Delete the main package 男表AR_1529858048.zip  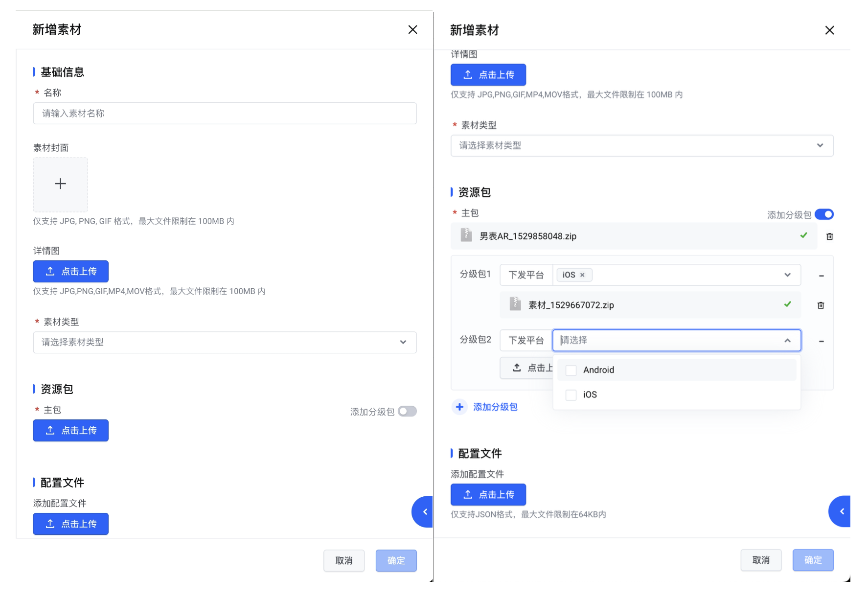pos(829,236)
